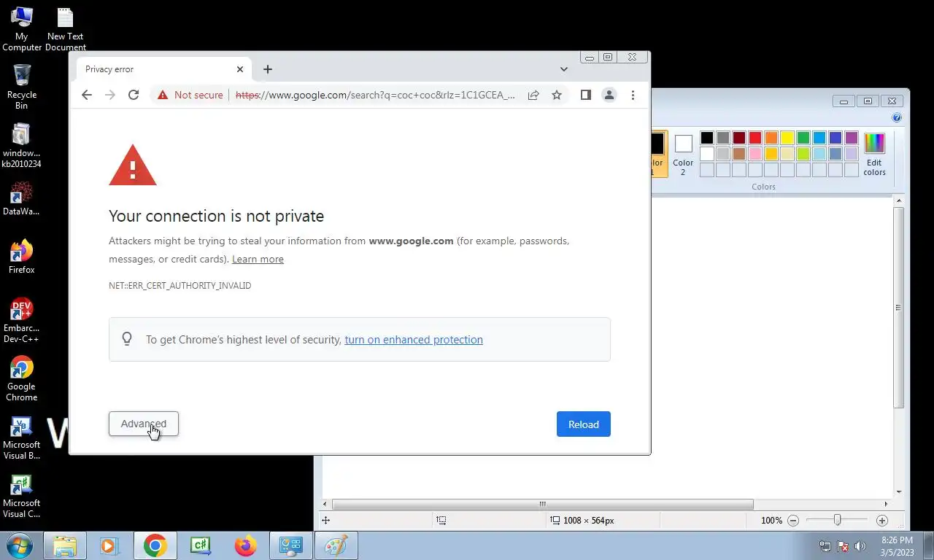Click the network tray icon
Image resolution: width=934 pixels, height=560 pixels.
[825, 546]
